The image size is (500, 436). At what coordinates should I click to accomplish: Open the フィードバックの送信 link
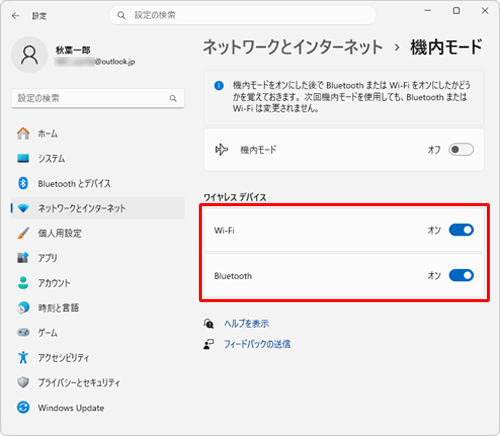pos(257,344)
